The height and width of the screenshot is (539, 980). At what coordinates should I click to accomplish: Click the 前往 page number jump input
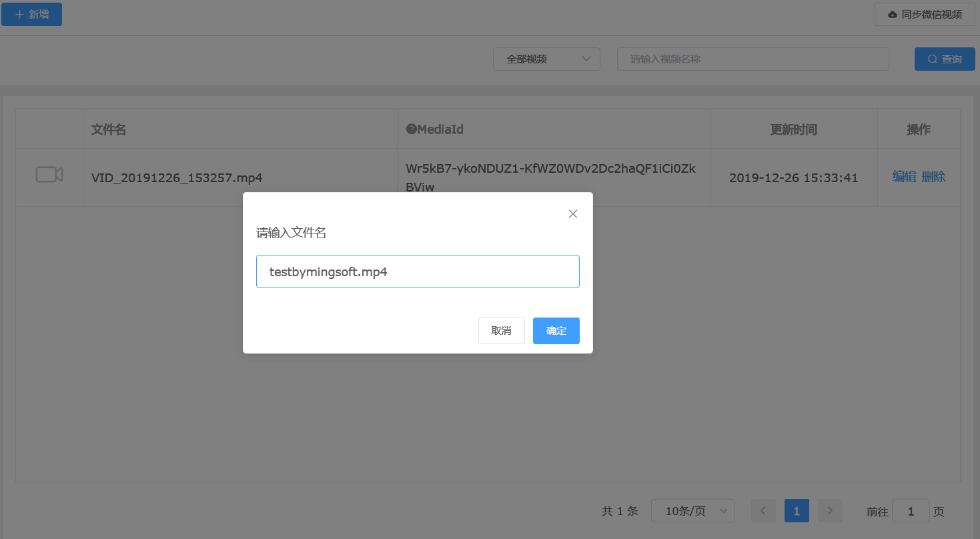911,511
